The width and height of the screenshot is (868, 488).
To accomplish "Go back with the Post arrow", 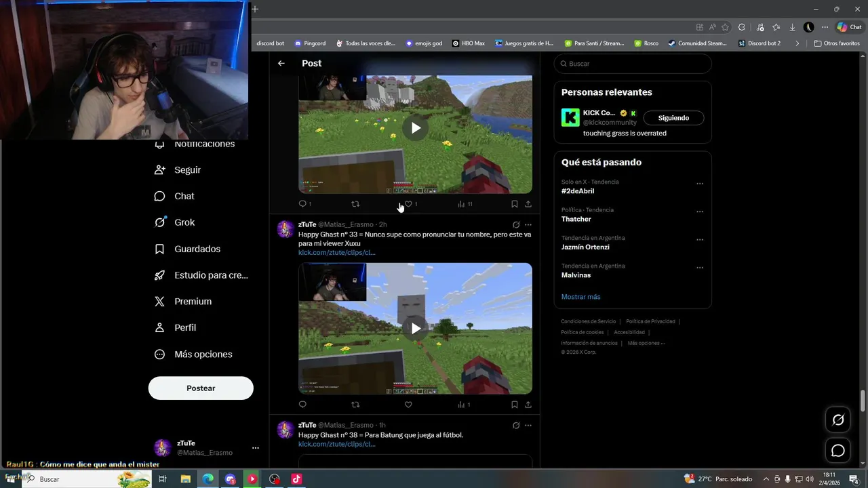I will click(x=281, y=63).
